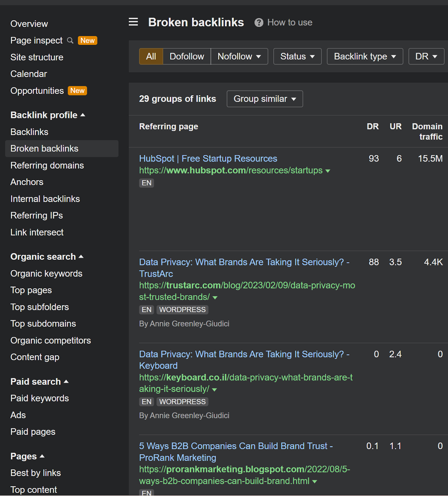Collapse the Organic search section

[47, 257]
